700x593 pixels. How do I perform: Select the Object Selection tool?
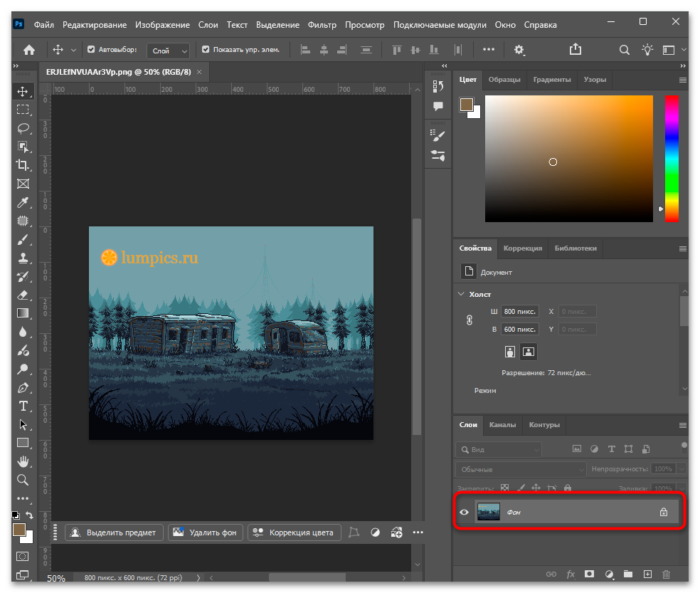[23, 147]
